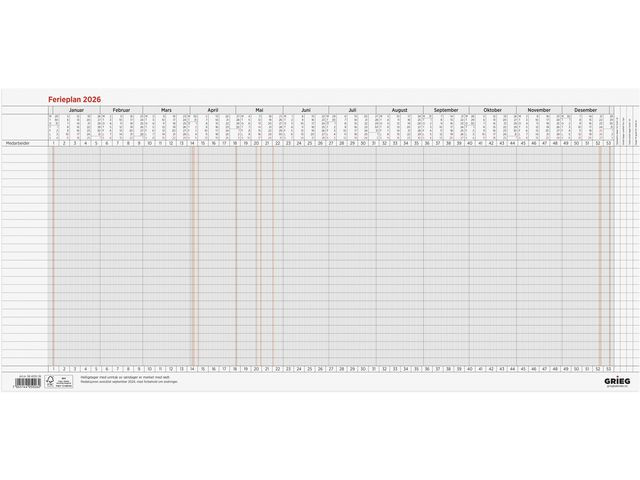Viewport: 640px width, 480px height.
Task: Click week number 1 in top row
Action: [53, 143]
